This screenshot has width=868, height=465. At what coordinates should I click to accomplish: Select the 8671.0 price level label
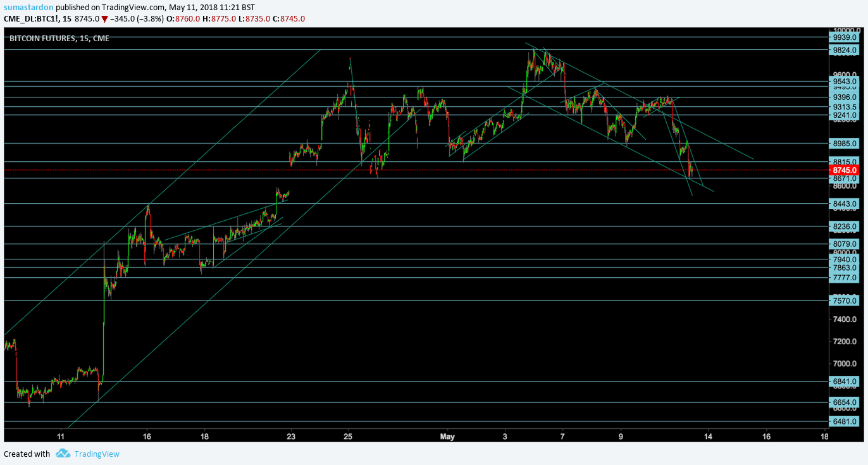pyautogui.click(x=845, y=179)
